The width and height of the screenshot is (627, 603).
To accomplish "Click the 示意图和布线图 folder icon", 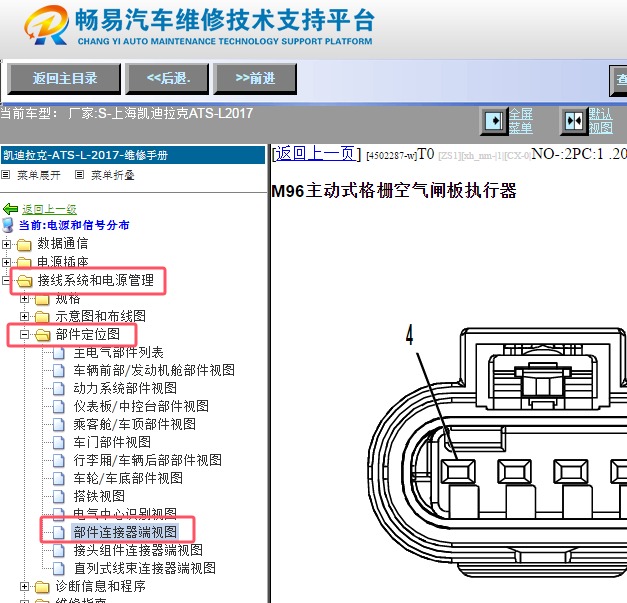I will click(x=42, y=317).
